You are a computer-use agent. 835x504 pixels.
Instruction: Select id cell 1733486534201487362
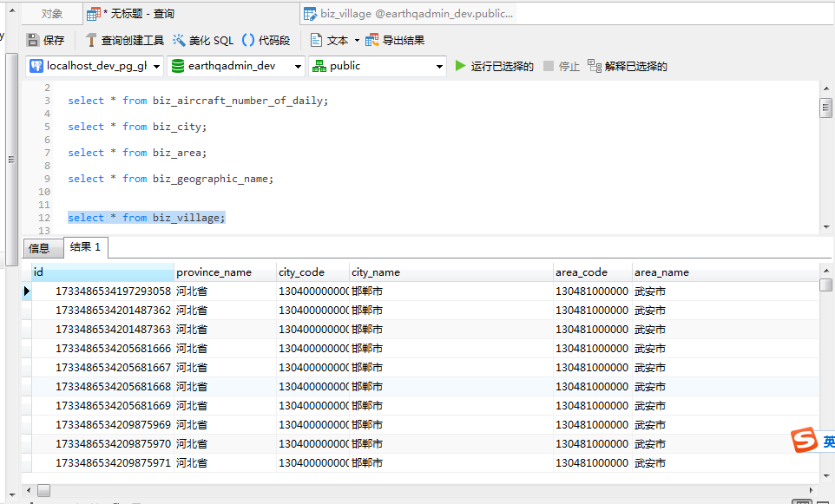click(102, 311)
